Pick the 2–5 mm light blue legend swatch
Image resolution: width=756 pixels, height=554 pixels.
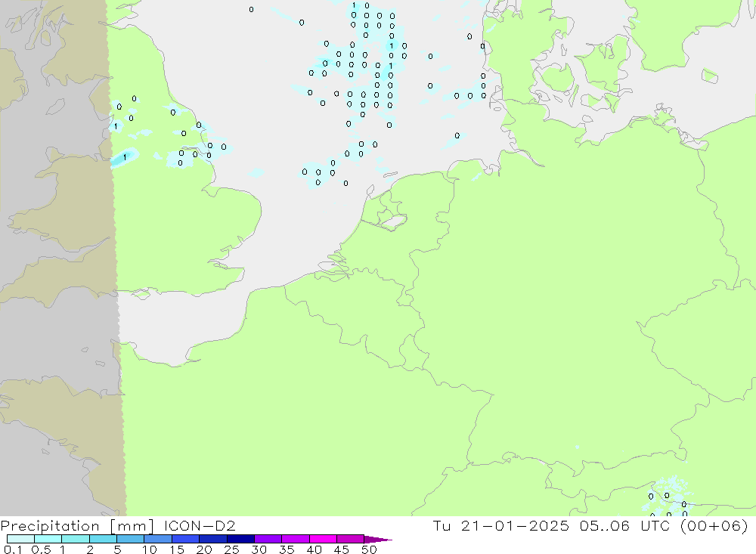[x=103, y=539]
